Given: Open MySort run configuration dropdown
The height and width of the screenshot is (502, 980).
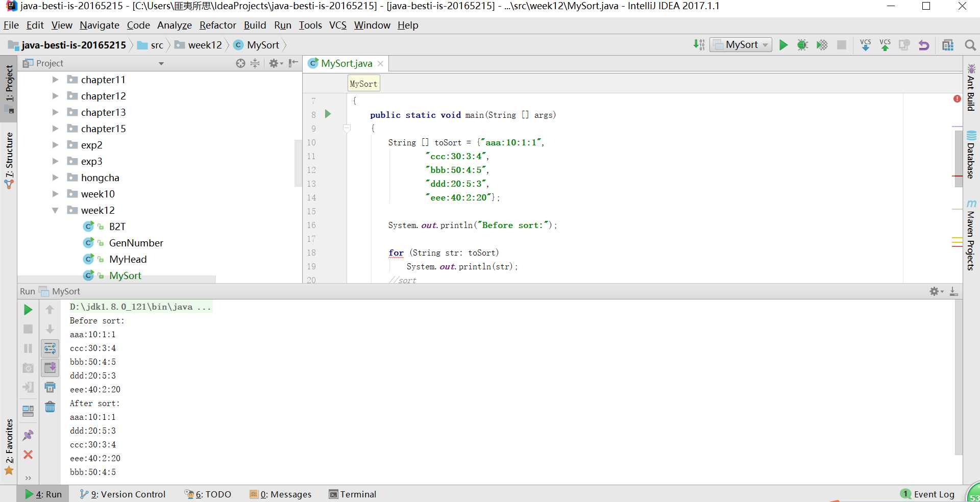Looking at the screenshot, I should click(741, 45).
